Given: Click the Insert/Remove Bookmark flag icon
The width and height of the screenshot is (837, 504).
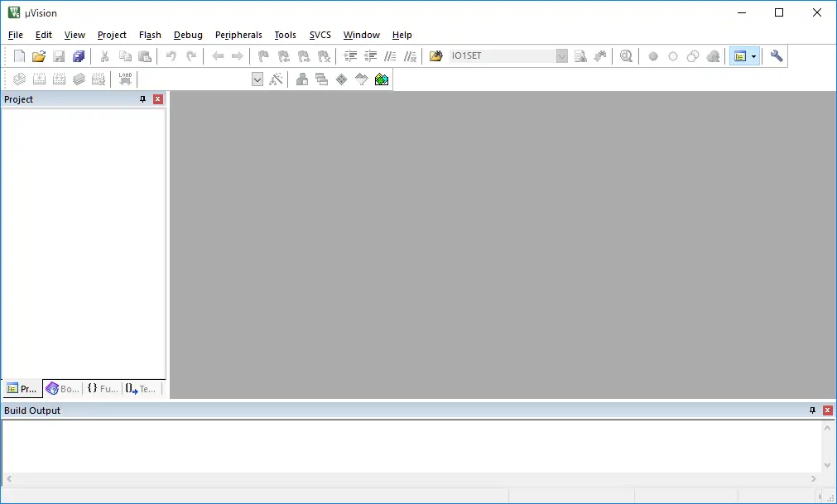Looking at the screenshot, I should pos(263,56).
